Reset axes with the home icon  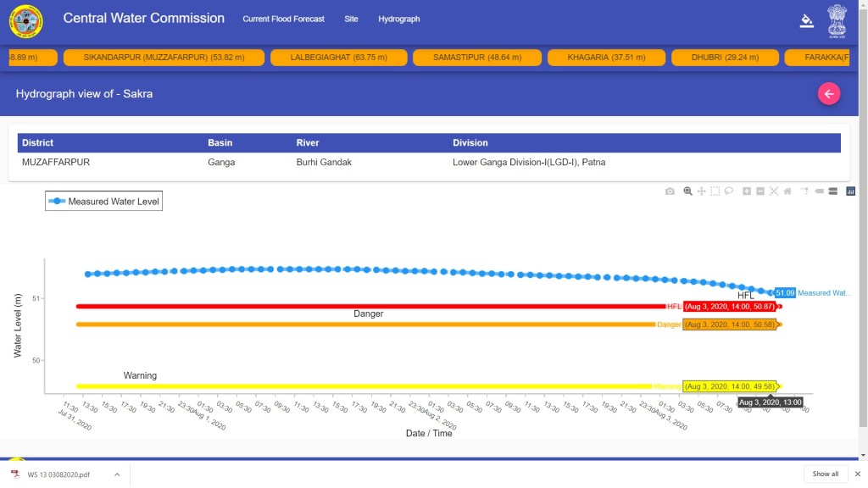787,191
